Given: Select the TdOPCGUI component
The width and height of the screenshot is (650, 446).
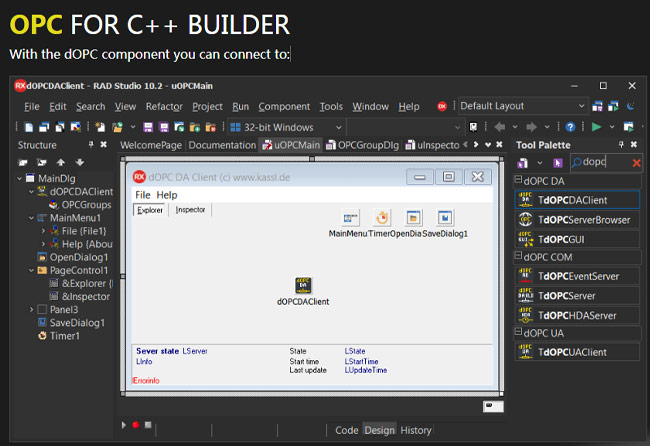Looking at the screenshot, I should coord(577,239).
